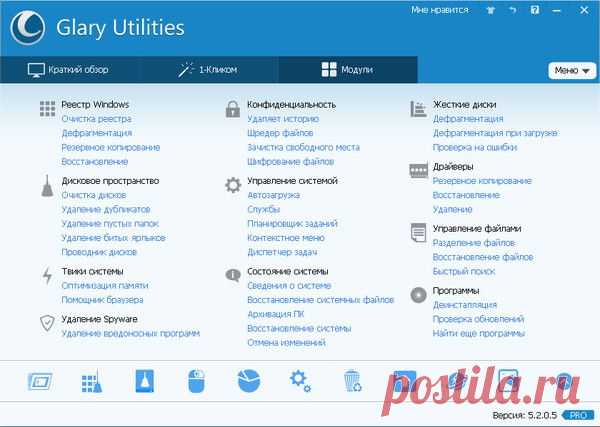
Task: Open Удаление пустых папок
Action: (110, 224)
